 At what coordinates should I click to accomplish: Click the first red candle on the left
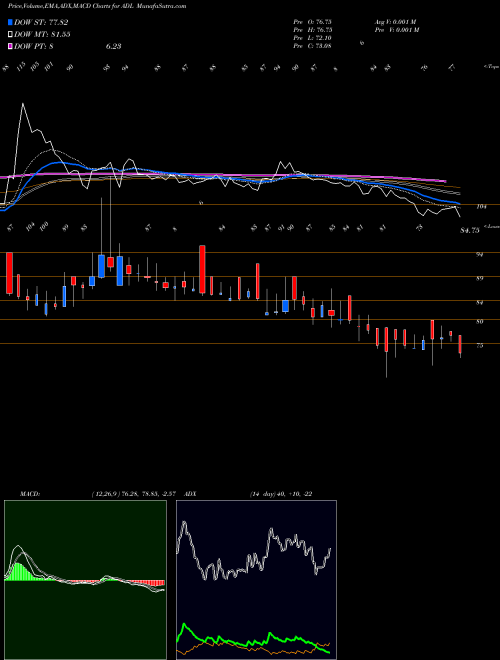pos(9,273)
